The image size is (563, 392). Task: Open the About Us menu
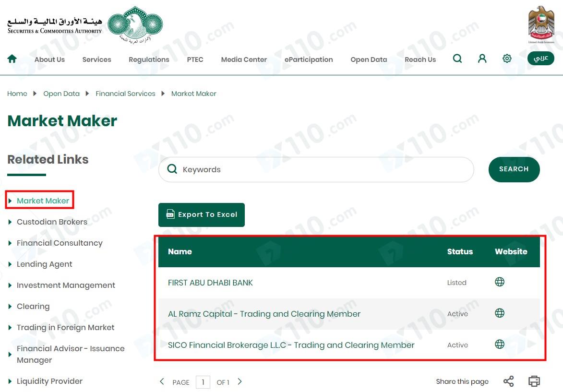(49, 59)
